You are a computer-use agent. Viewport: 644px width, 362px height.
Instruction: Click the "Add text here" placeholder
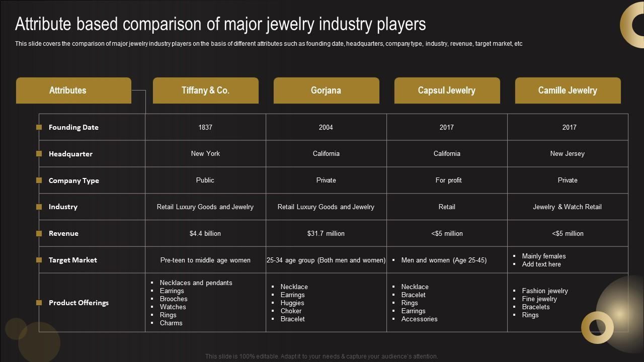click(541, 264)
